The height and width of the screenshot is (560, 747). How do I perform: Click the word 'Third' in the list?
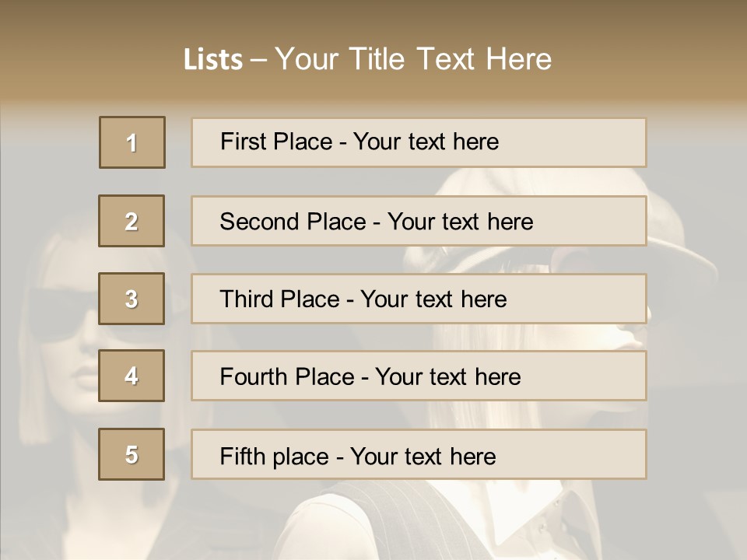[248, 299]
